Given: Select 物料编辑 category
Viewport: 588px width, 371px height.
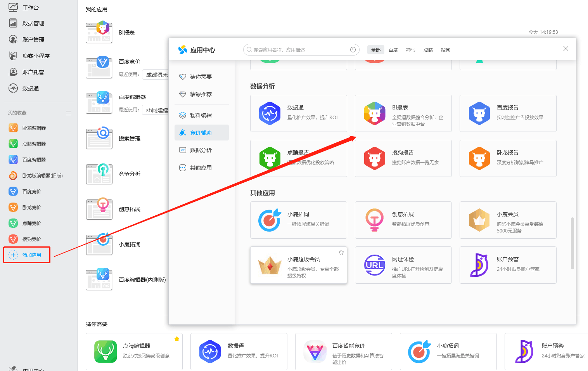Looking at the screenshot, I should click(202, 115).
